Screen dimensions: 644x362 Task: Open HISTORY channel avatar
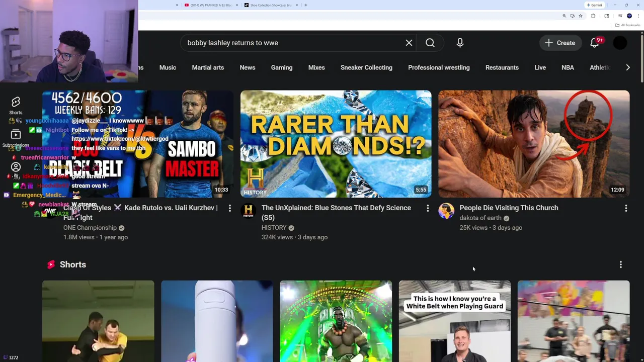point(249,211)
